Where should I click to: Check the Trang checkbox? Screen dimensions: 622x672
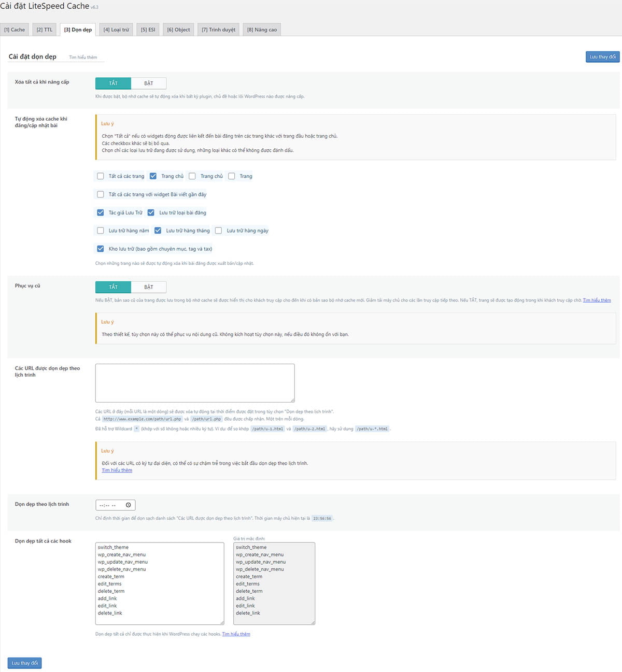pyautogui.click(x=232, y=176)
